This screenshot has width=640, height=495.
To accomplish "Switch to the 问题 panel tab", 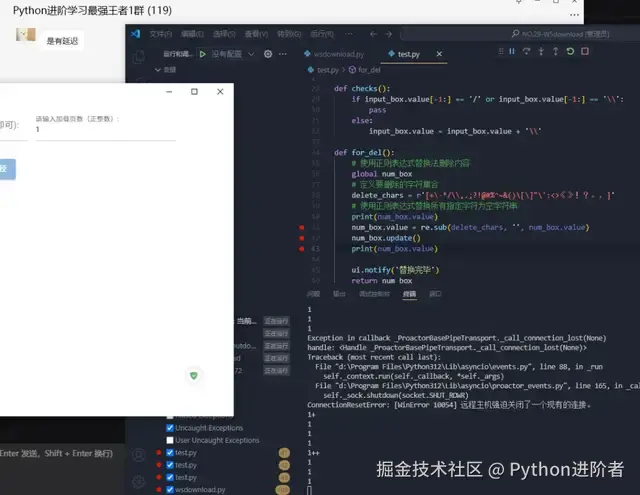I will click(x=313, y=294).
